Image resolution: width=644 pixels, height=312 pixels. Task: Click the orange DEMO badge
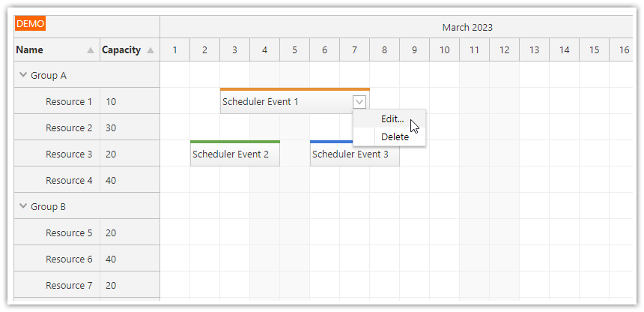[30, 24]
